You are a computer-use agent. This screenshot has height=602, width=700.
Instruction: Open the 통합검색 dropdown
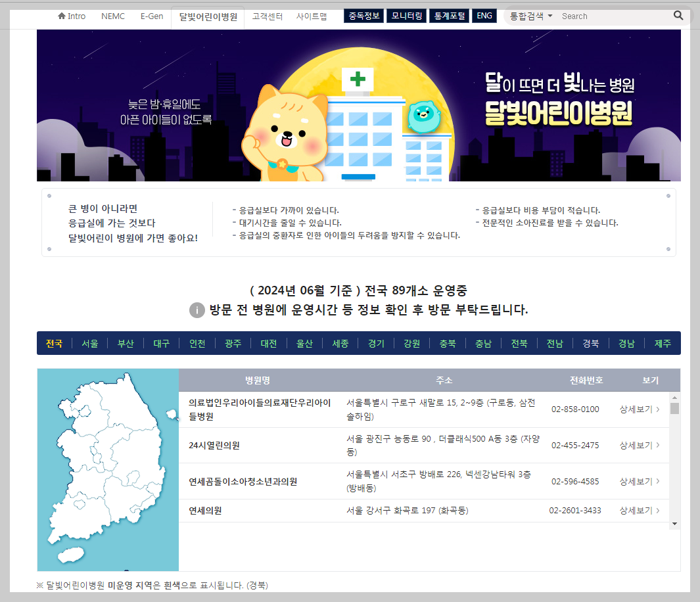click(x=531, y=16)
